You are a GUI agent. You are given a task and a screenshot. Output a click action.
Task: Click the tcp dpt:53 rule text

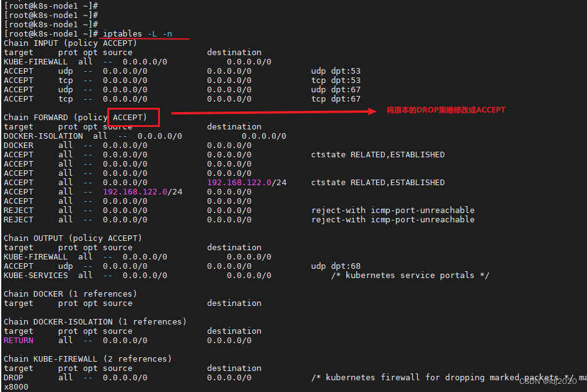click(335, 80)
